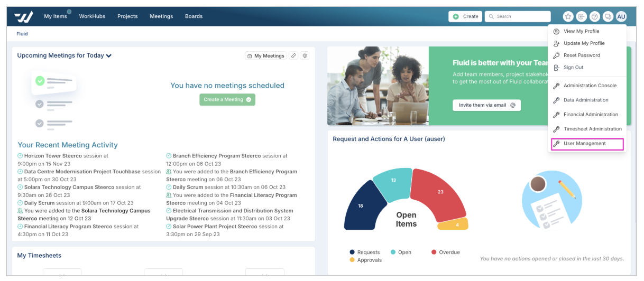This screenshot has height=281, width=644.
Task: Toggle the Open legend entry
Action: coord(401,252)
